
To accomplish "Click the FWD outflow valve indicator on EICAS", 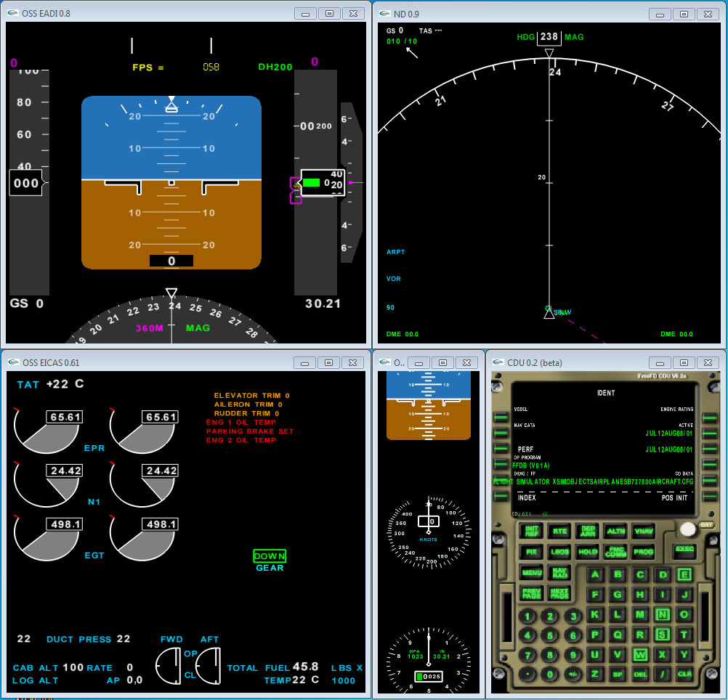I will tap(169, 666).
